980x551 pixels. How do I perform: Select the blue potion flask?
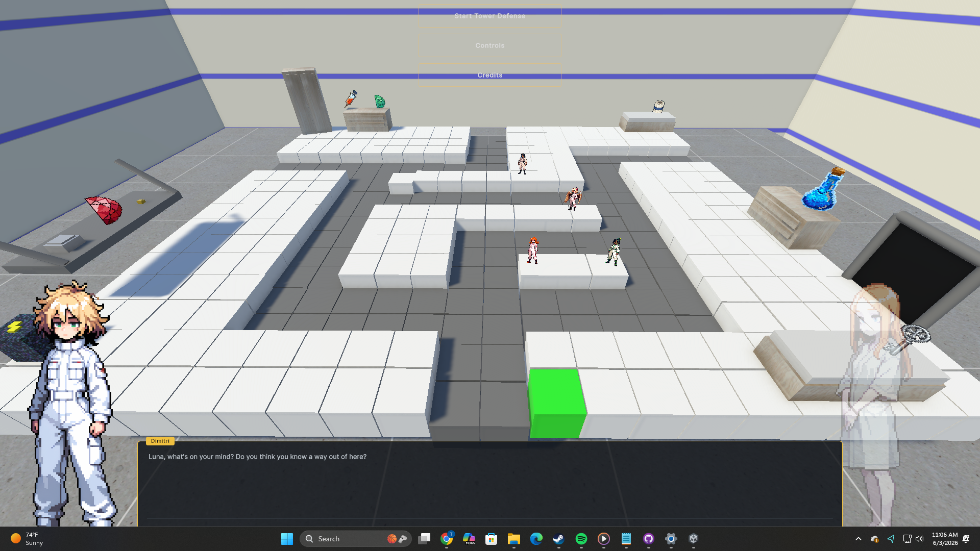click(823, 189)
